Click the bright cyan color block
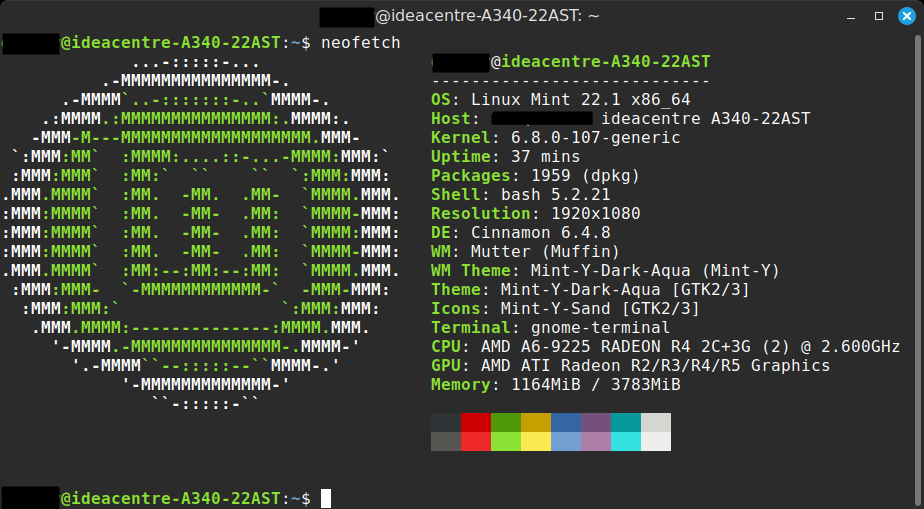The height and width of the screenshot is (509, 924). coord(626,441)
